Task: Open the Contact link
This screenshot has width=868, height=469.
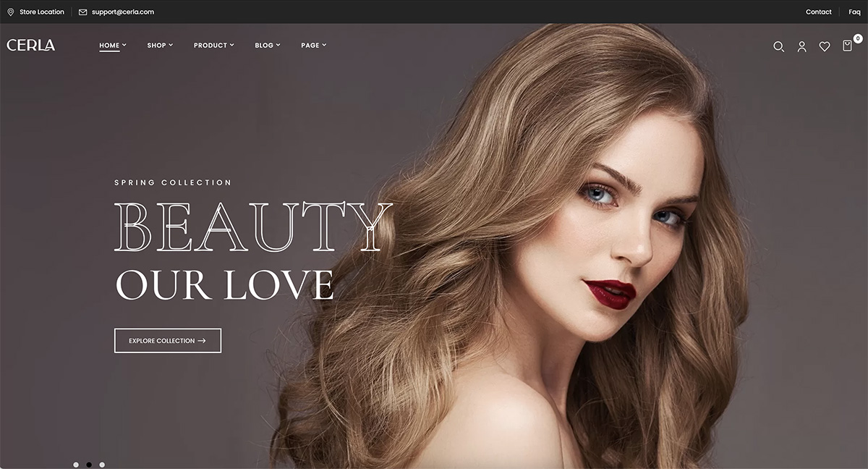Action: coord(818,12)
